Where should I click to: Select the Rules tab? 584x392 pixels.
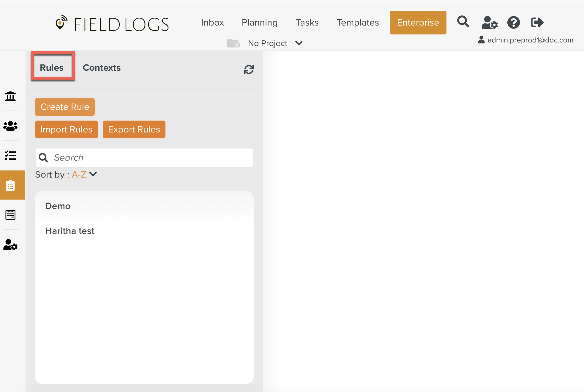[52, 68]
